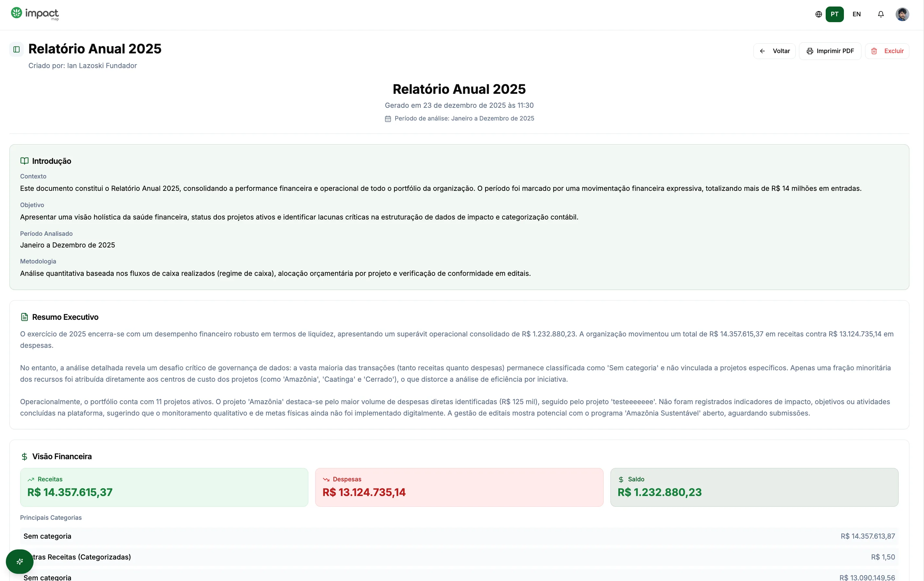This screenshot has width=924, height=581.
Task: Click the calendar icon beside Período de análise
Action: pos(388,119)
